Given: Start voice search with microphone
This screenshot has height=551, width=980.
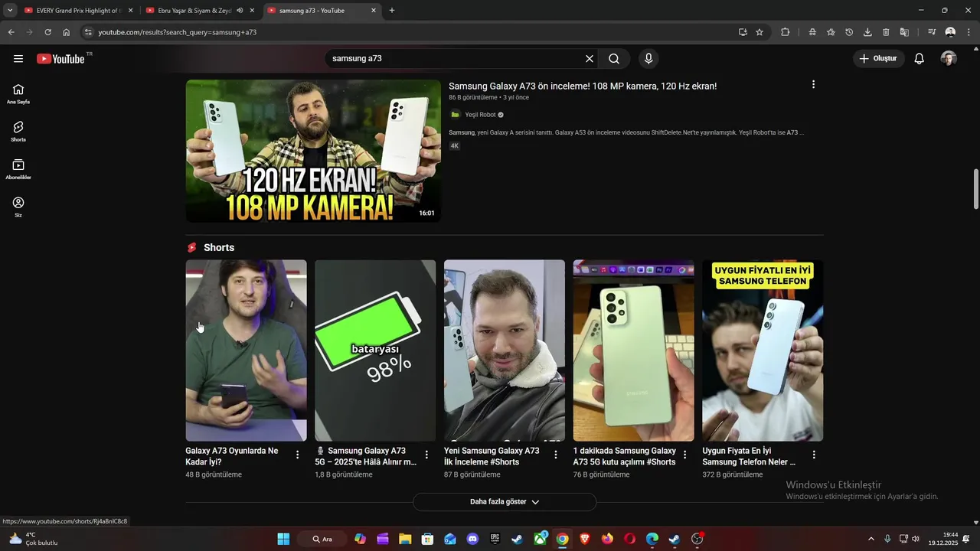Looking at the screenshot, I should [648, 59].
